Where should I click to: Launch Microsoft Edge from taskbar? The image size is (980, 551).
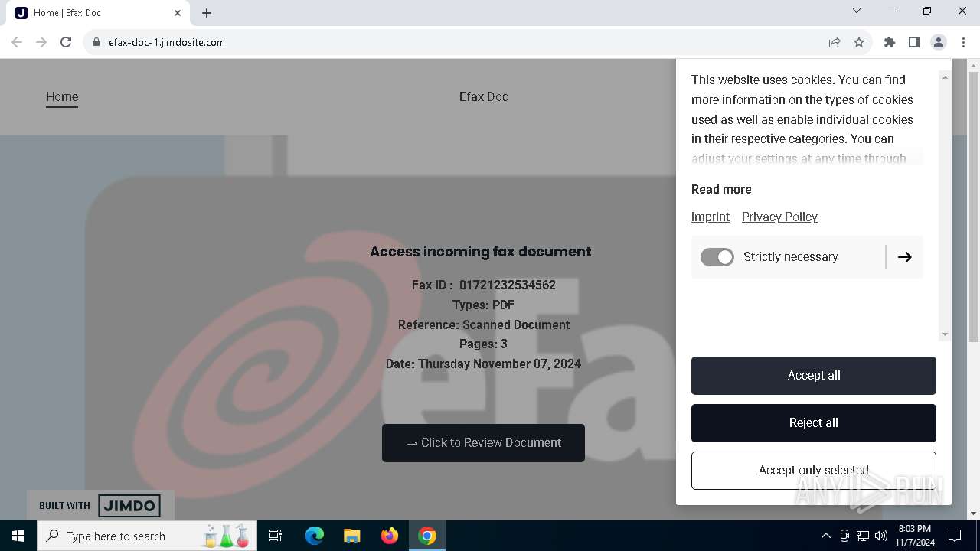[x=315, y=536]
